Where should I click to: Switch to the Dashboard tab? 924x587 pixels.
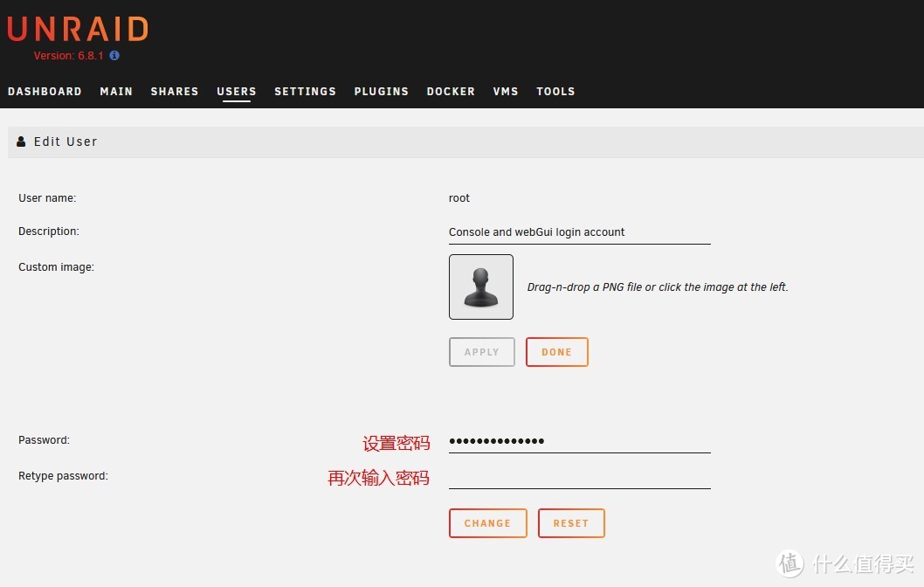(x=45, y=91)
